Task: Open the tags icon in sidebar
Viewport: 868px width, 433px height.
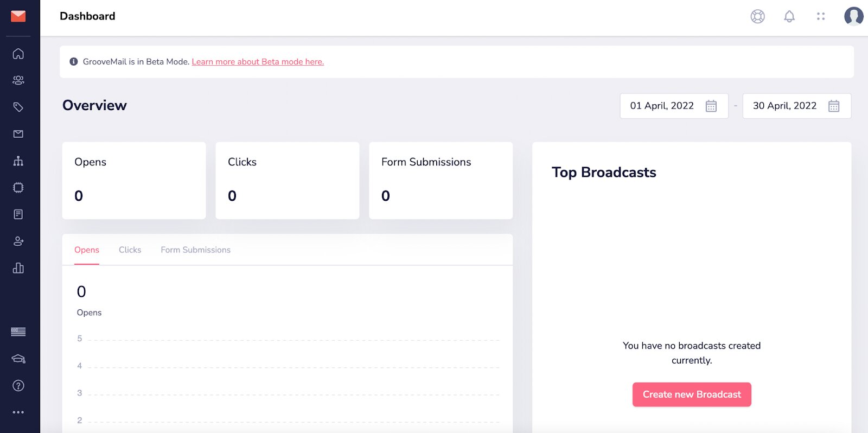Action: [x=18, y=107]
